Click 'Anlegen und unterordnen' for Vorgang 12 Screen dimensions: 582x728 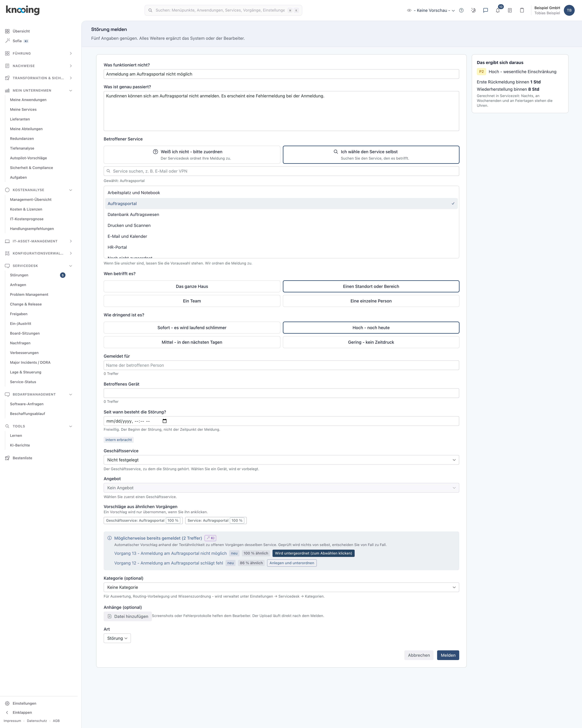point(292,563)
